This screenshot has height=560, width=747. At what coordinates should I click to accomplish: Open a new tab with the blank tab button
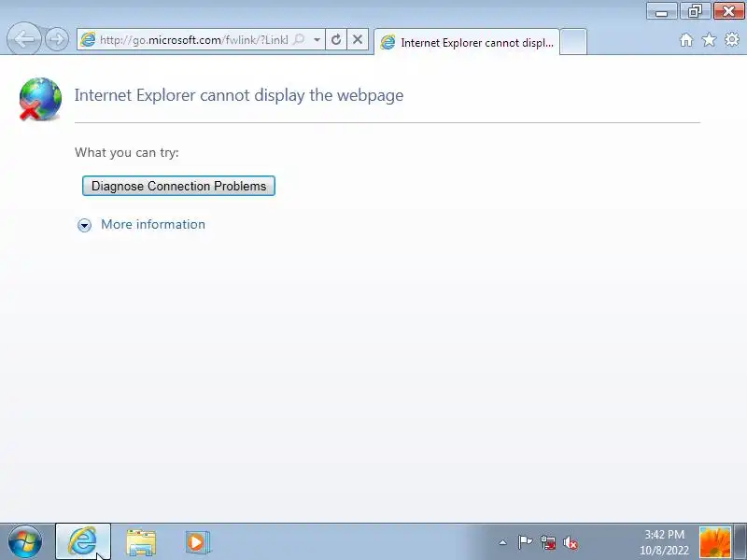pyautogui.click(x=573, y=42)
